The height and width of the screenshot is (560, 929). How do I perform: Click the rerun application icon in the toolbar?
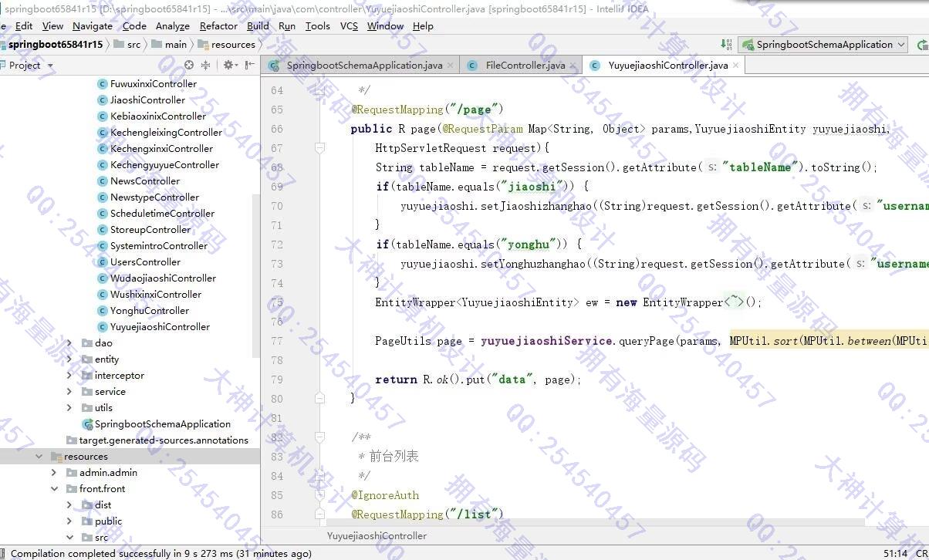point(923,44)
